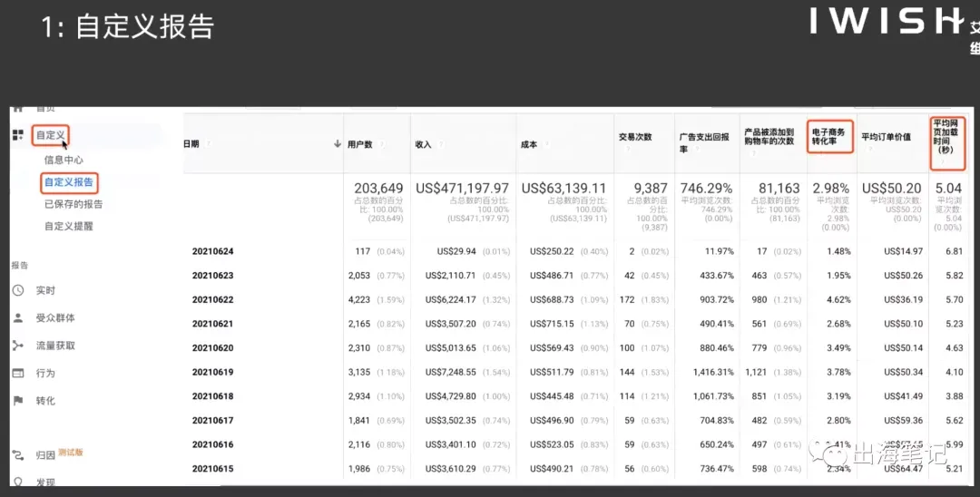This screenshot has width=980, height=497.
Task: Open 信息中心 under 自定义
Action: [x=64, y=160]
